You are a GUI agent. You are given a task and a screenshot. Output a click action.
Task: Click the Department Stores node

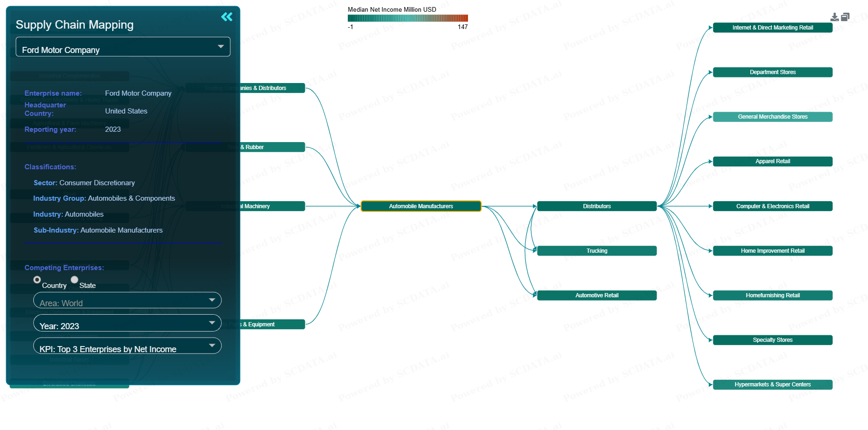[773, 72]
